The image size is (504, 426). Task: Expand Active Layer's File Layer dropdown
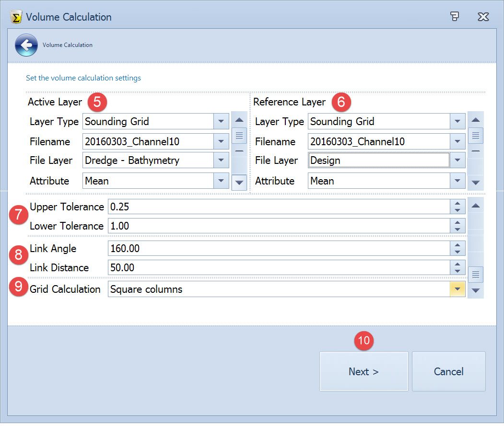220,161
